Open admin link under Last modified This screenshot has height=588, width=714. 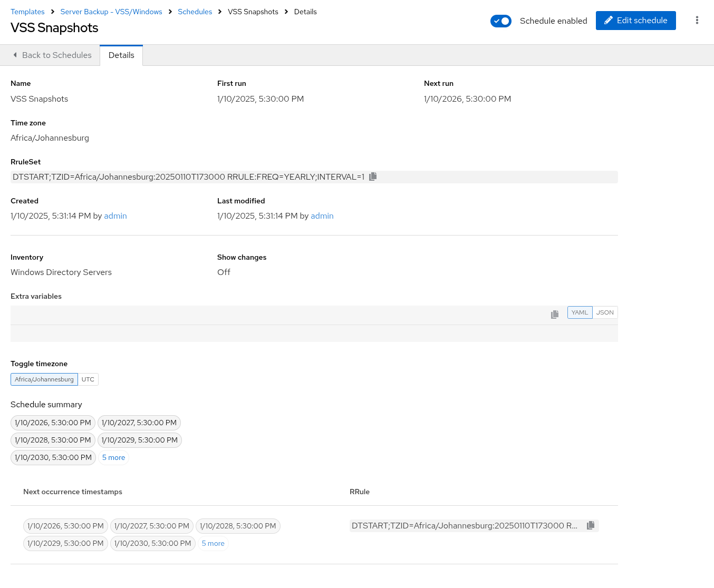click(322, 215)
